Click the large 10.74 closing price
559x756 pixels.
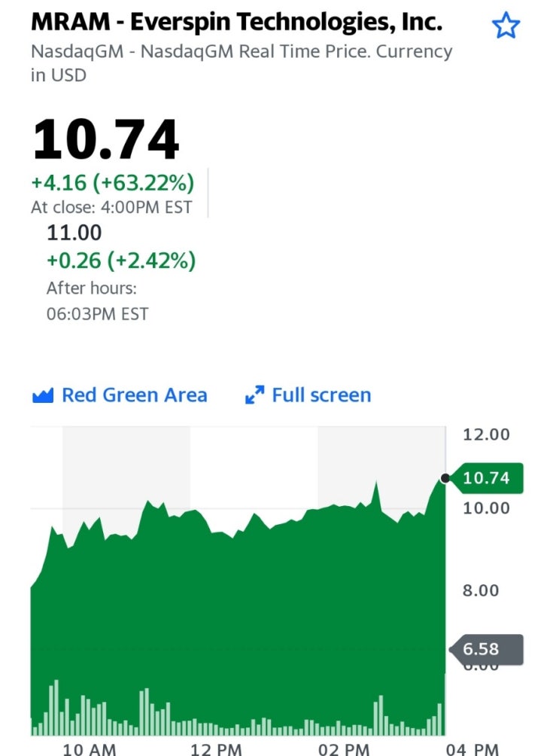105,140
